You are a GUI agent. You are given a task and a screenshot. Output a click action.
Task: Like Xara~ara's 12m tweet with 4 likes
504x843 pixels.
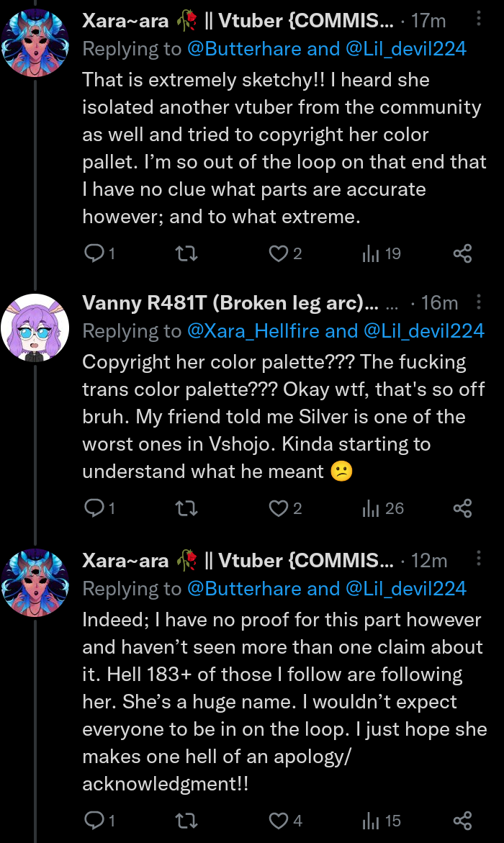278,820
